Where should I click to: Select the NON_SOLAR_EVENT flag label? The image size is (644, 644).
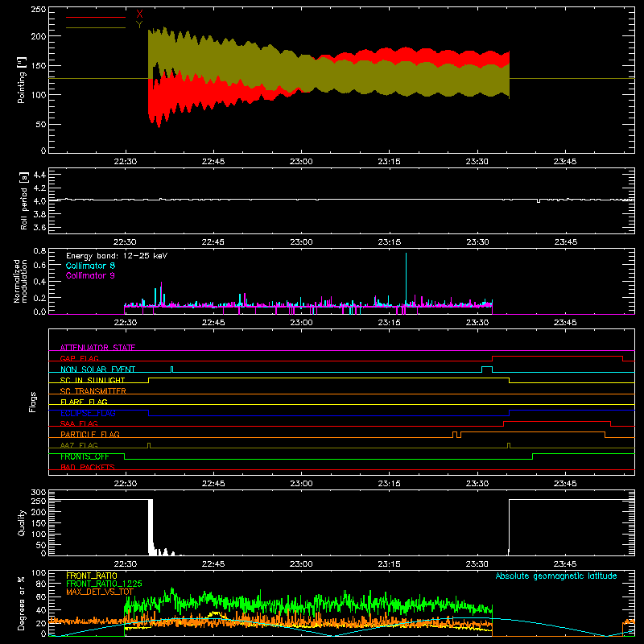(97, 369)
